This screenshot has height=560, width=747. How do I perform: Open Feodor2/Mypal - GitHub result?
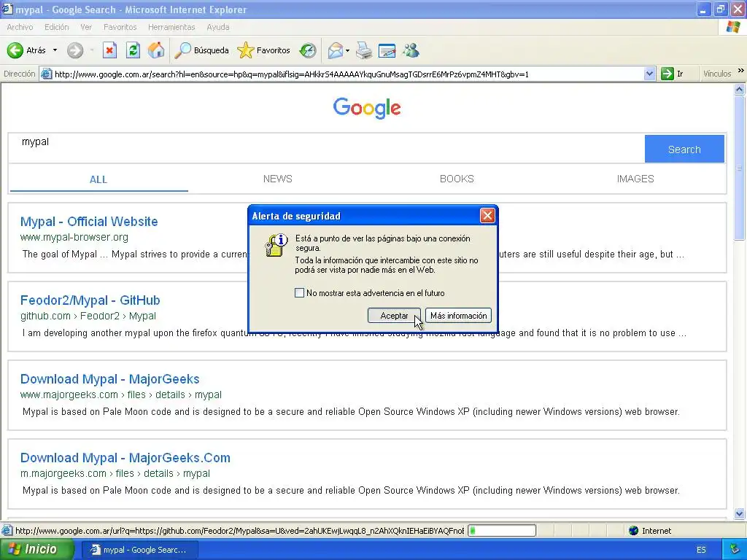(x=90, y=300)
